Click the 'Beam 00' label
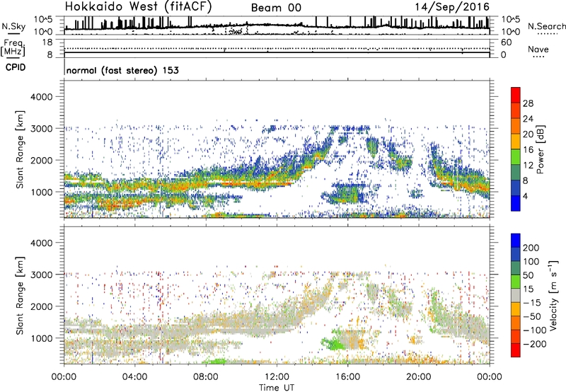This screenshot has width=566, height=392. (x=276, y=8)
